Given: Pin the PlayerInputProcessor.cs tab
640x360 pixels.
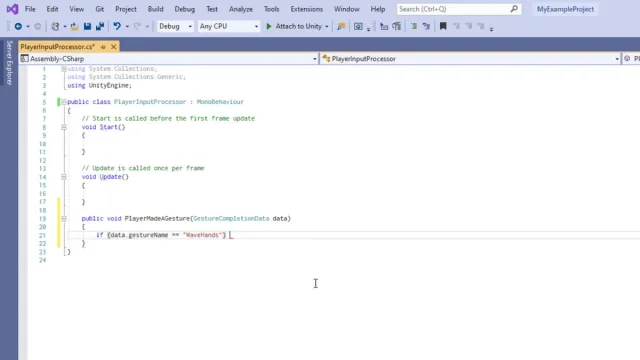Looking at the screenshot, I should [103, 47].
